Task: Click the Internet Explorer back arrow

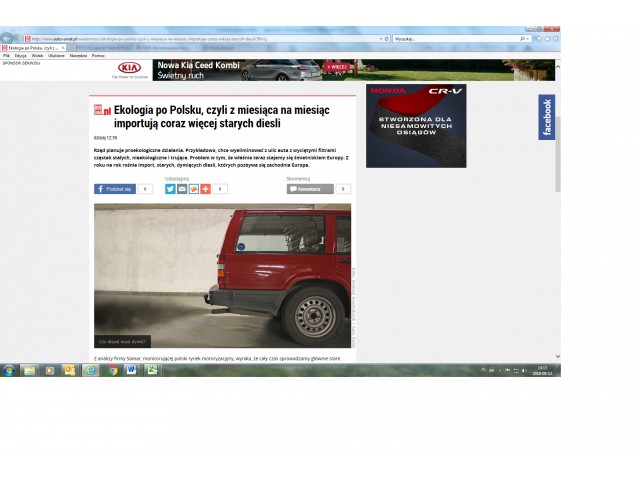Action: point(8,38)
